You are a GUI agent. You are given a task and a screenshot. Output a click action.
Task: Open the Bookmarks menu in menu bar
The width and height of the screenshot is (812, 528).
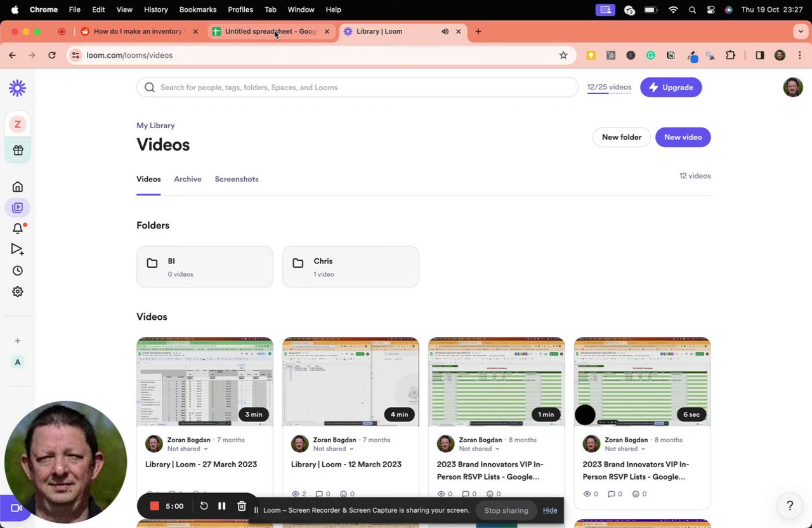click(198, 10)
